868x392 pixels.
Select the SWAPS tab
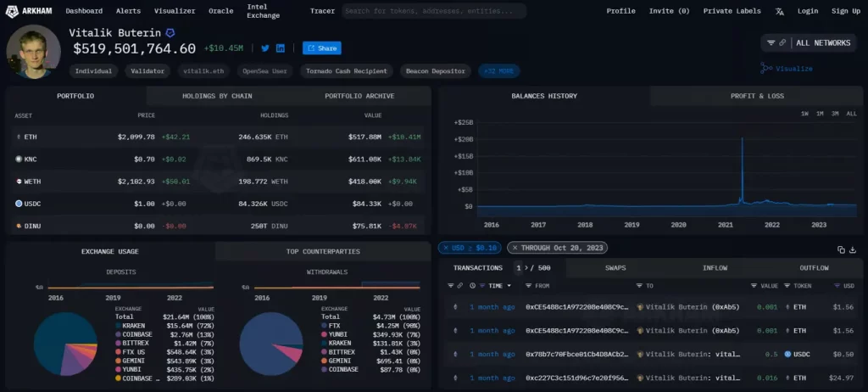(x=615, y=268)
